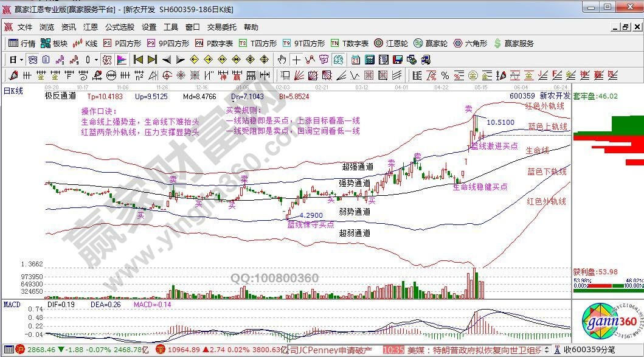
Task: Click the 赢家服务 button
Action: (514, 43)
